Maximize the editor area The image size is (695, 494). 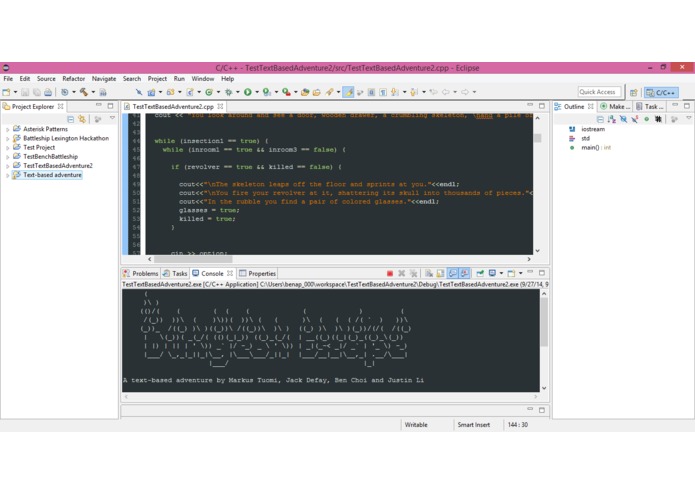pos(542,106)
